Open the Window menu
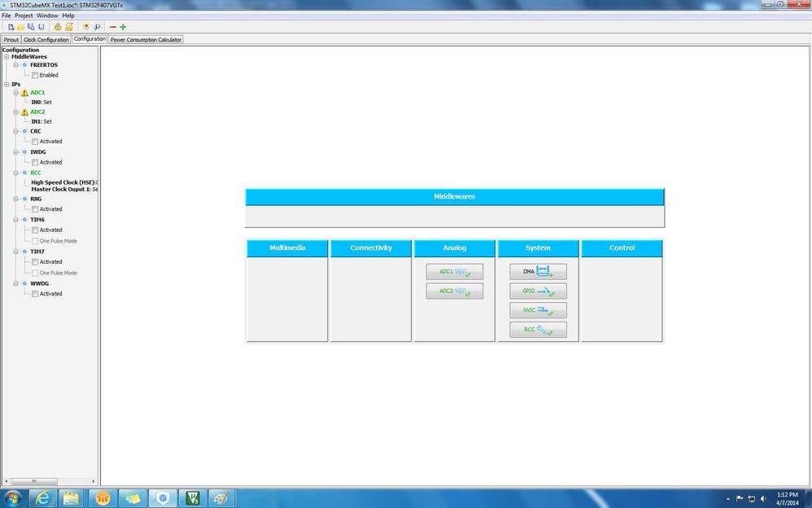The image size is (812, 508). 47,15
